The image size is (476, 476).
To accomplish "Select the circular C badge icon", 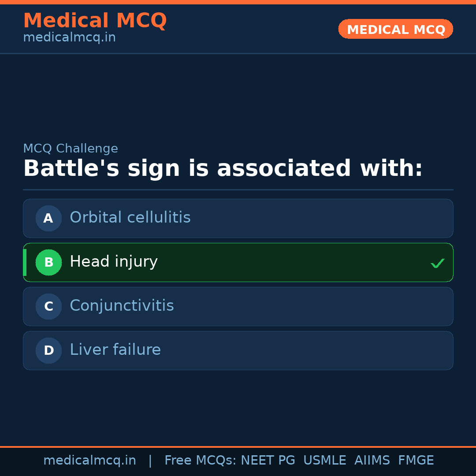I will (x=48, y=306).
